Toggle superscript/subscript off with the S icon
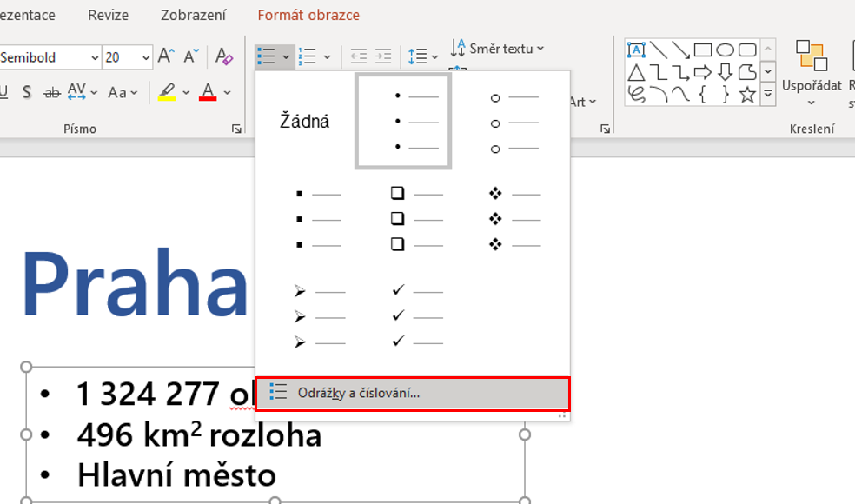This screenshot has width=855, height=504. (x=28, y=91)
